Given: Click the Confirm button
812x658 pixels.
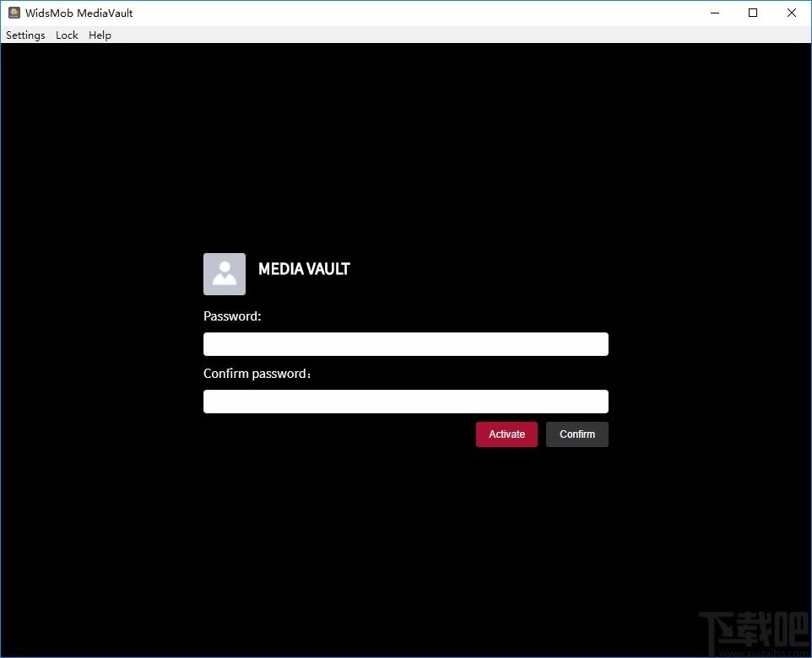Looking at the screenshot, I should [577, 434].
